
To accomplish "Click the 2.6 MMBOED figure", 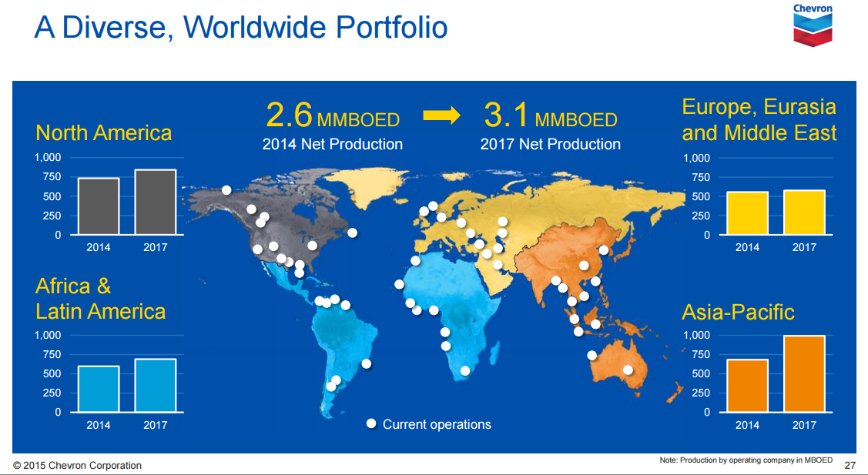I will click(333, 115).
